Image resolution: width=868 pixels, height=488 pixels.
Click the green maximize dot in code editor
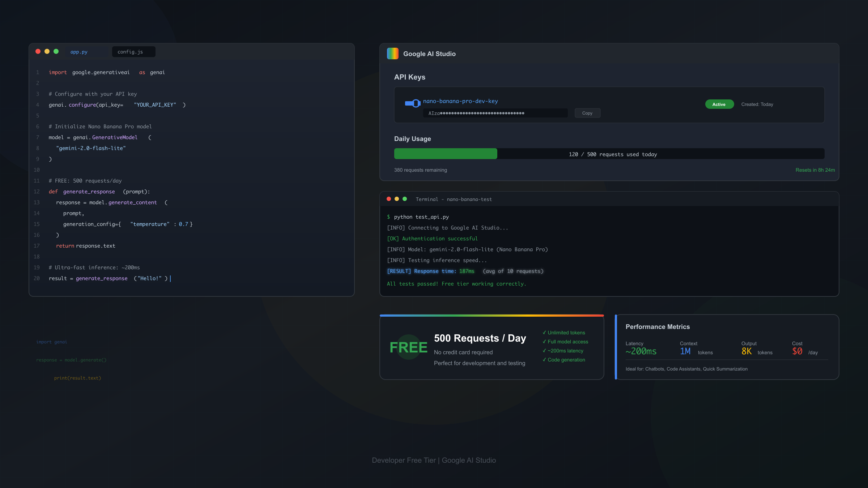56,51
